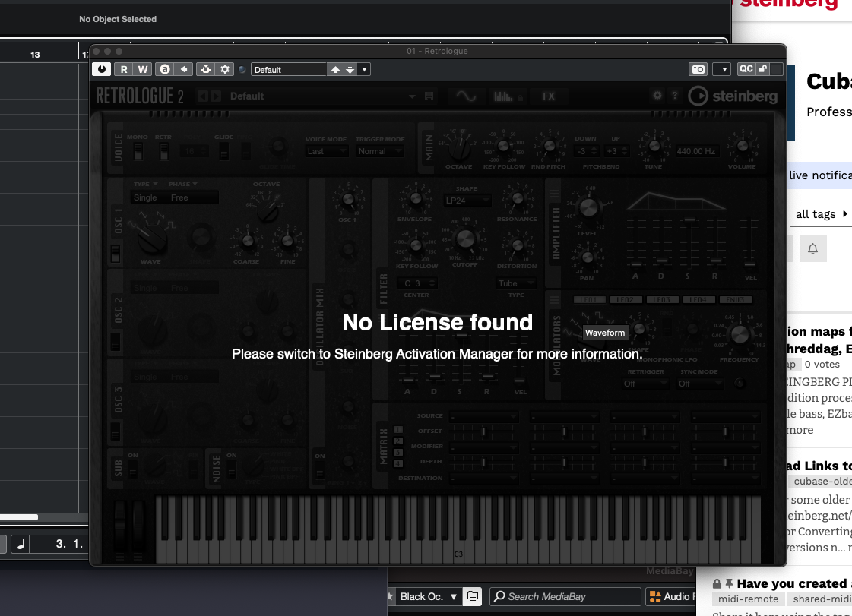Select the LFO1 modulator tab
Screen dimensions: 852x616
(x=590, y=300)
